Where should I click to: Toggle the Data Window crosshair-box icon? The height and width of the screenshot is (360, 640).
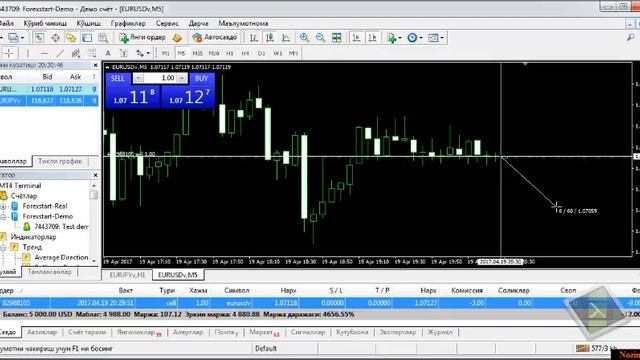55,38
